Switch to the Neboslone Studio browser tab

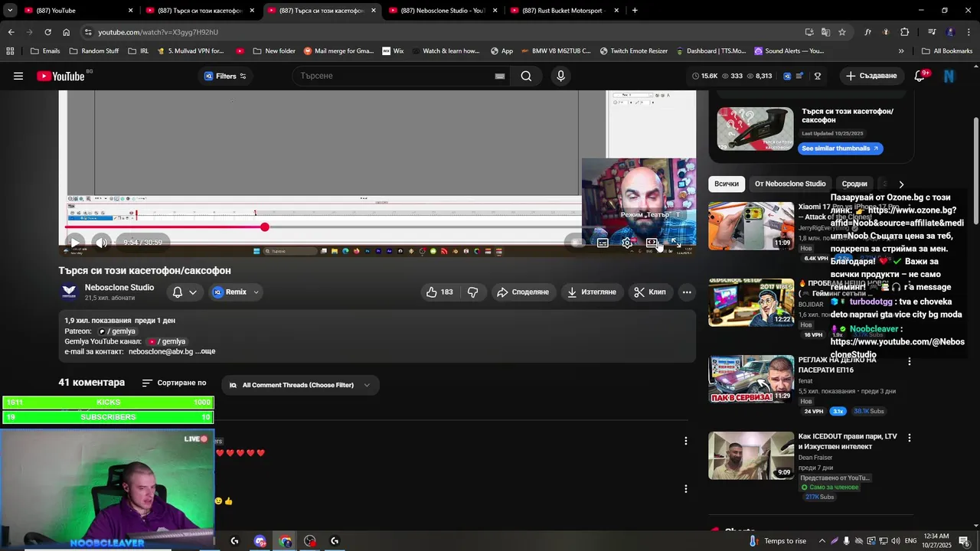click(443, 11)
